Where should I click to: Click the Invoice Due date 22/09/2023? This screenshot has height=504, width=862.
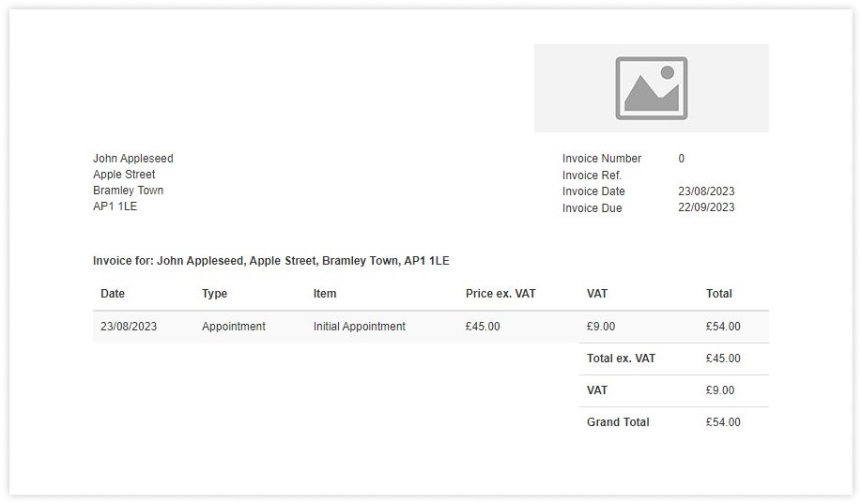pyautogui.click(x=706, y=207)
